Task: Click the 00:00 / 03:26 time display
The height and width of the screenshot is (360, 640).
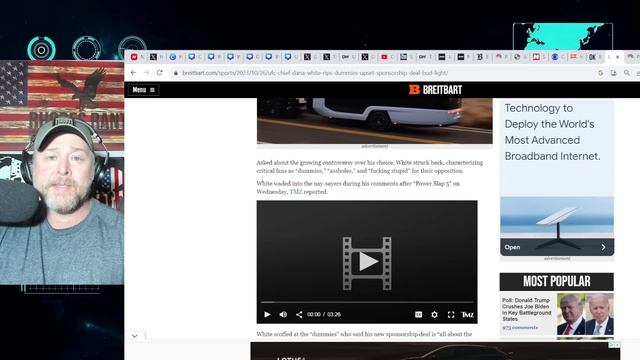Action: (324, 314)
